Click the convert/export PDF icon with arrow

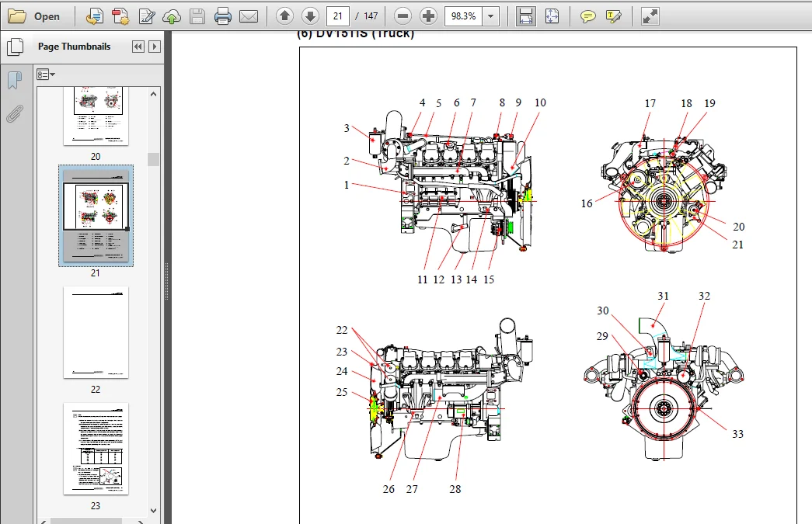tap(94, 16)
